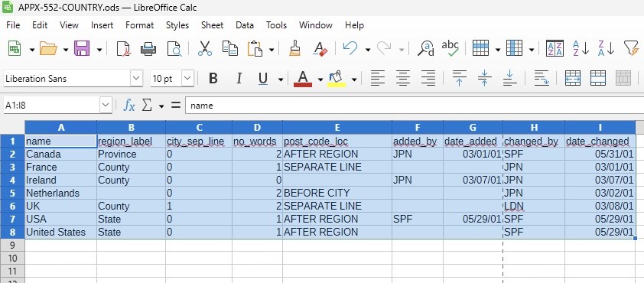Expand the Name Box dropdown

coord(106,106)
